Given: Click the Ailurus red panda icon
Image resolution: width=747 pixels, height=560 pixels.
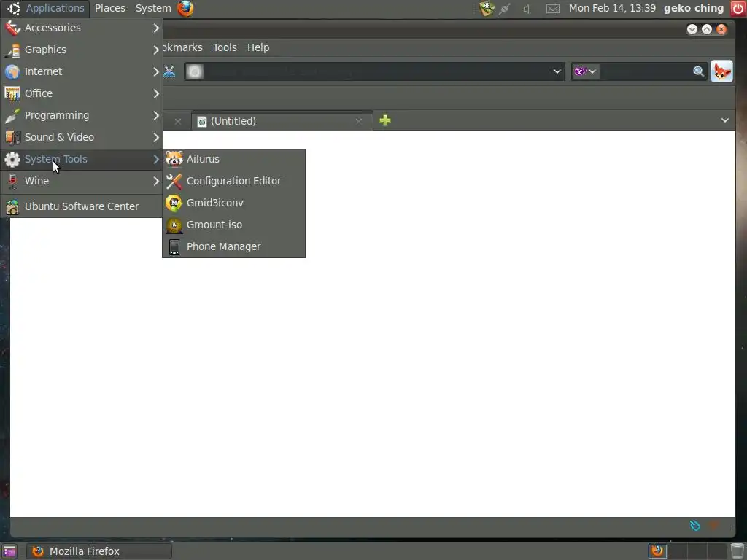Looking at the screenshot, I should pos(174,159).
